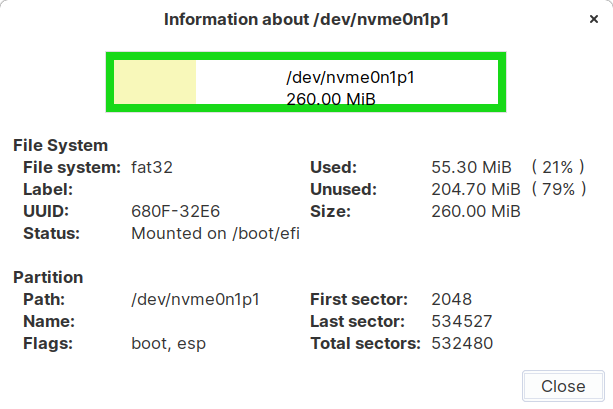The image size is (613, 409).
Task: Click the Close button
Action: point(563,386)
